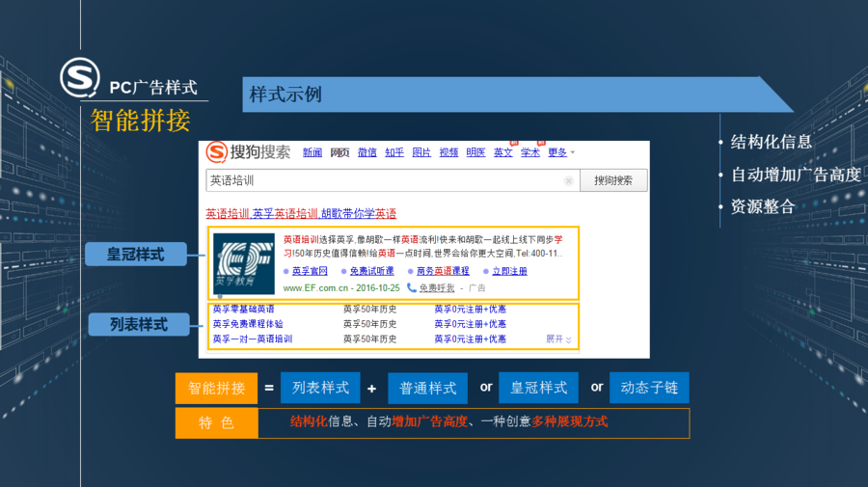Select the 图片 search tab
868x487 pixels.
pos(421,152)
